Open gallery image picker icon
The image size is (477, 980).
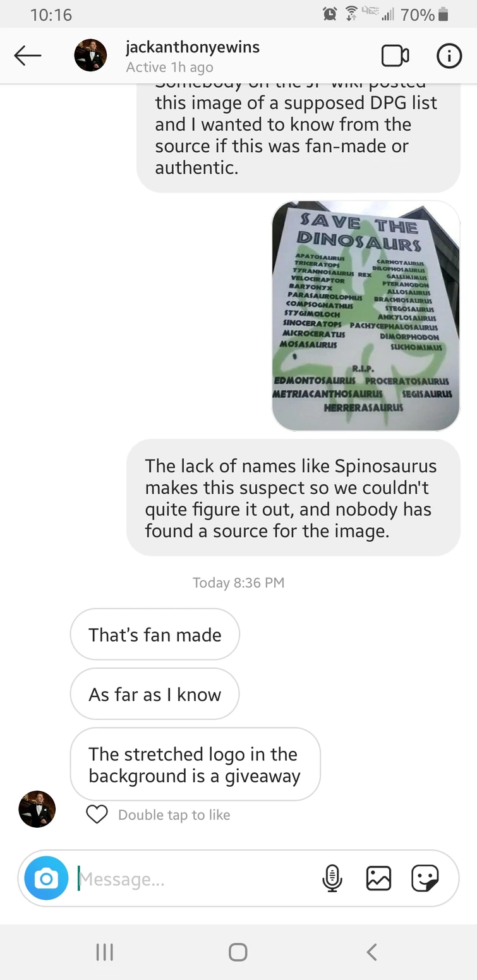click(x=378, y=878)
